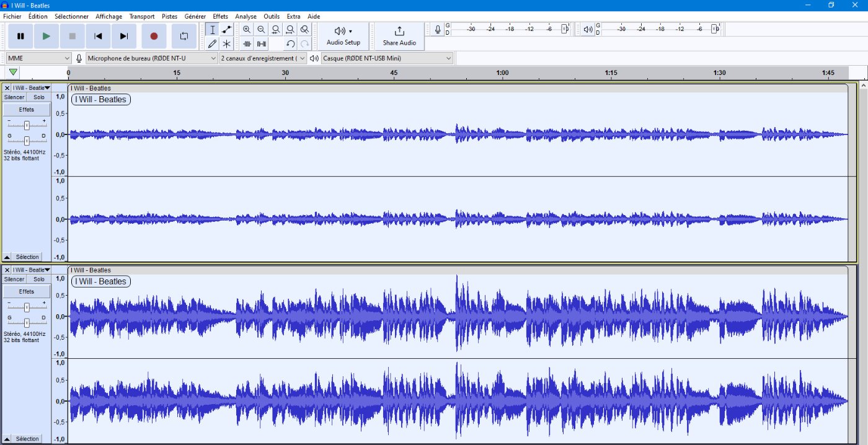This screenshot has height=445, width=868.
Task: Open the Outils menu
Action: pos(272,16)
